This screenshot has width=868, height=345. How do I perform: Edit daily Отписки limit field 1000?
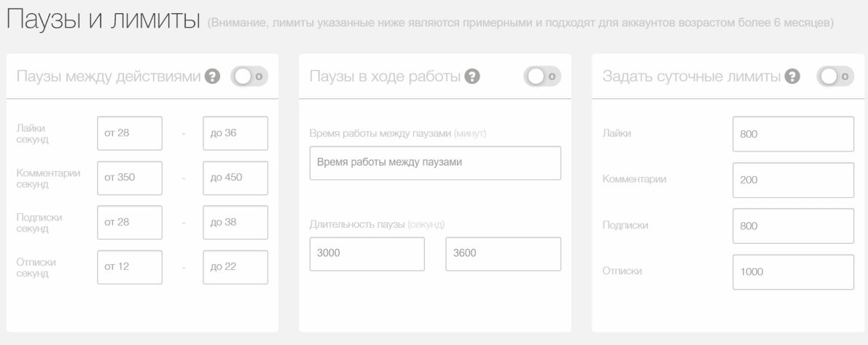[793, 271]
